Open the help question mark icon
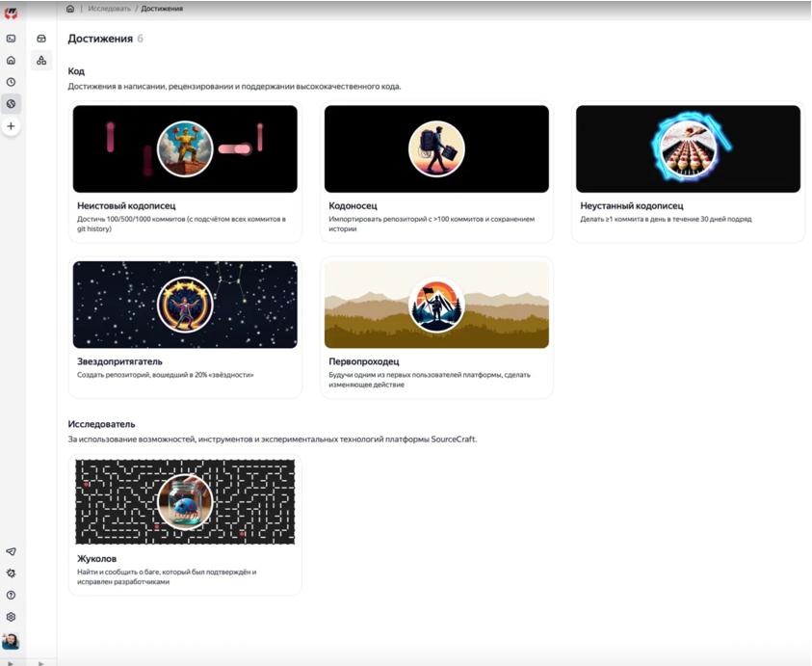Screen dimensions: 812x666 (x=11, y=596)
